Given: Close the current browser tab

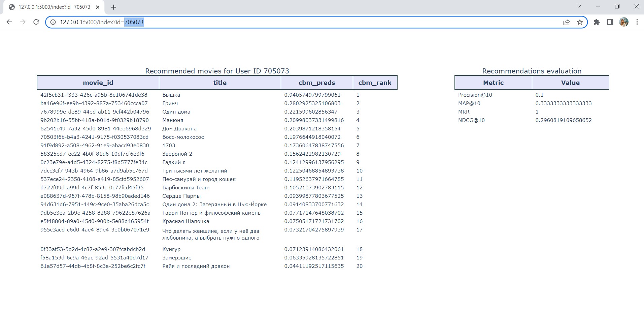Looking at the screenshot, I should [x=98, y=7].
